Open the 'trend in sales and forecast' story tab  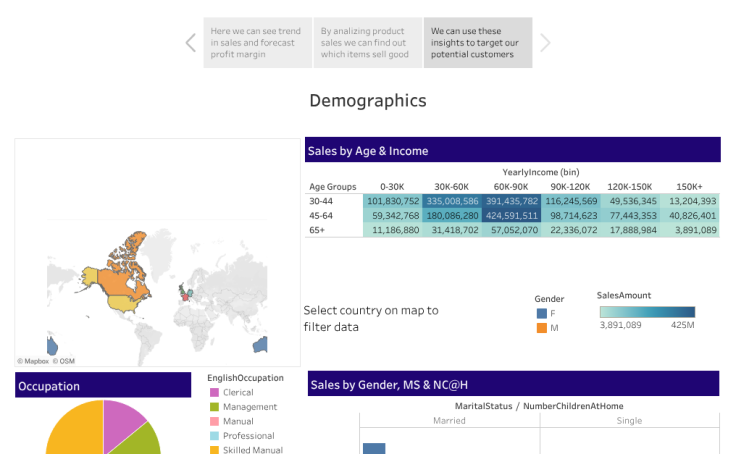pos(257,43)
